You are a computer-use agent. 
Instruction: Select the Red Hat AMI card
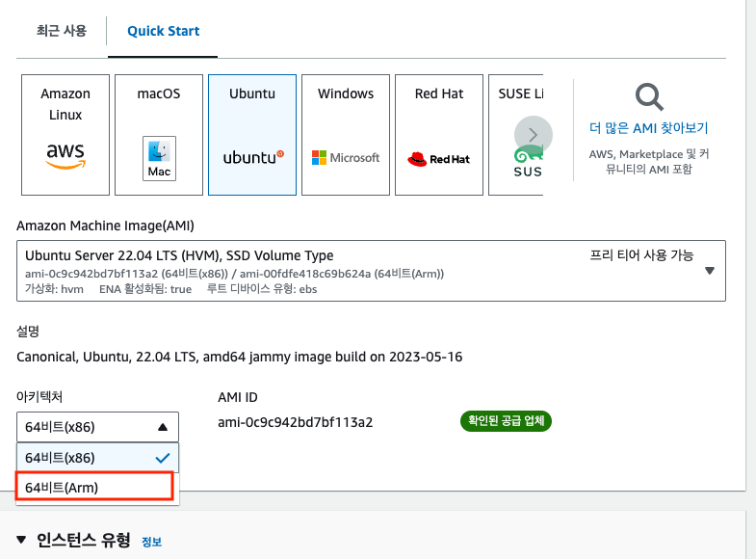pyautogui.click(x=439, y=135)
